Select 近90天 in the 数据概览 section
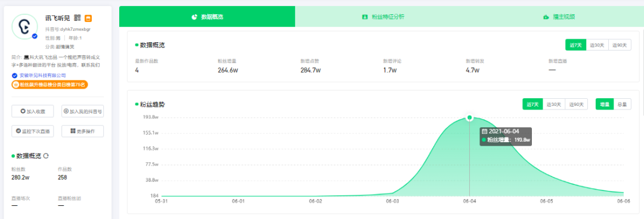 pyautogui.click(x=620, y=45)
